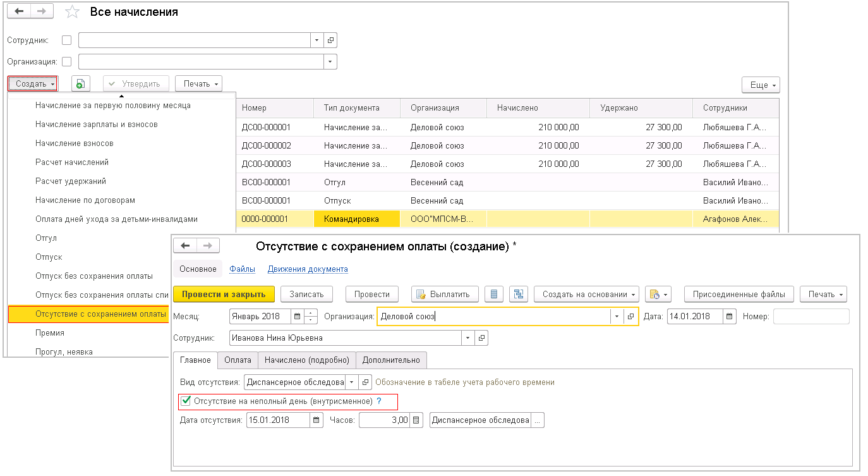Image resolution: width=868 pixels, height=476 pixels.
Task: Choose Расчет удержаний from Создать menu
Action: pyautogui.click(x=71, y=181)
